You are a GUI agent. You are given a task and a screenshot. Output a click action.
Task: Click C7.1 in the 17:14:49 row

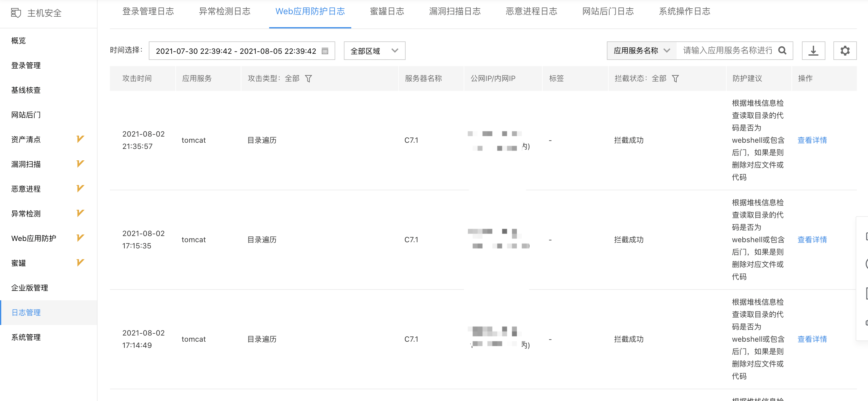click(x=411, y=339)
